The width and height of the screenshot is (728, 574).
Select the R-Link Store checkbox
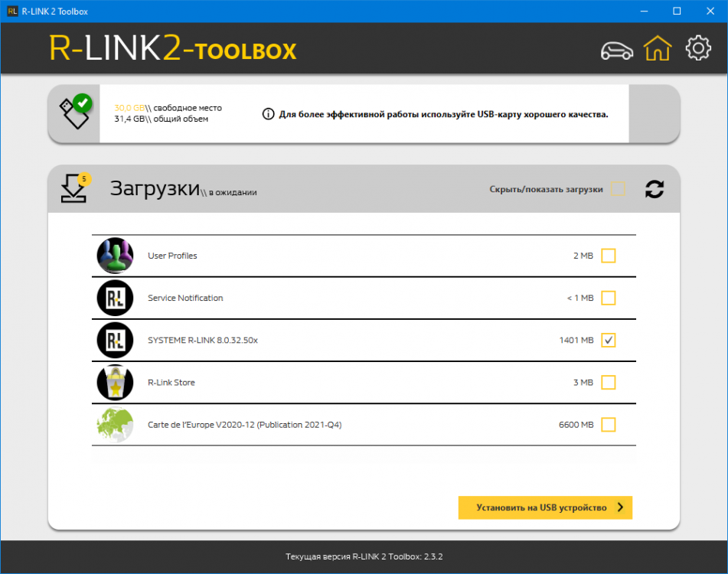click(x=609, y=383)
